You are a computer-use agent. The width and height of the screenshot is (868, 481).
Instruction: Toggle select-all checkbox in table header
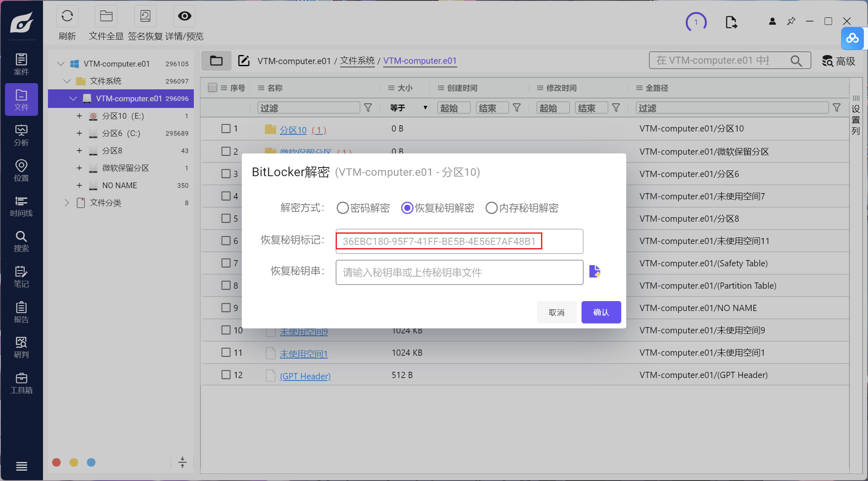pyautogui.click(x=212, y=88)
